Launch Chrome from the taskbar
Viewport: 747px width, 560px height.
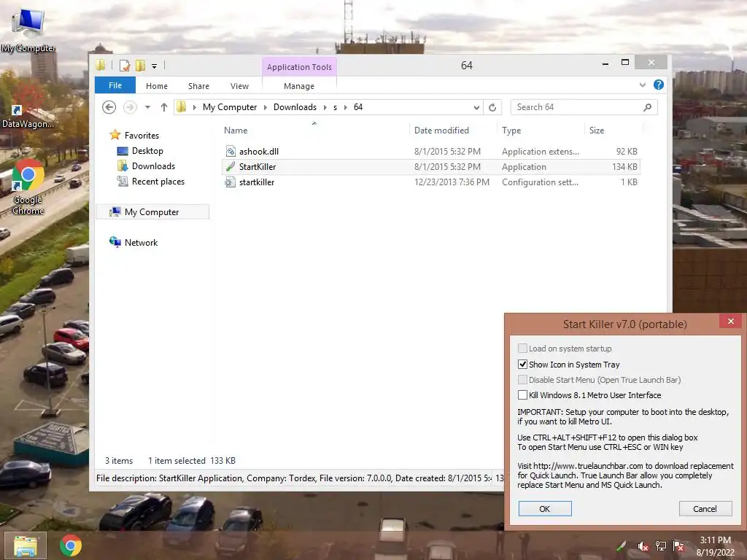[71, 545]
